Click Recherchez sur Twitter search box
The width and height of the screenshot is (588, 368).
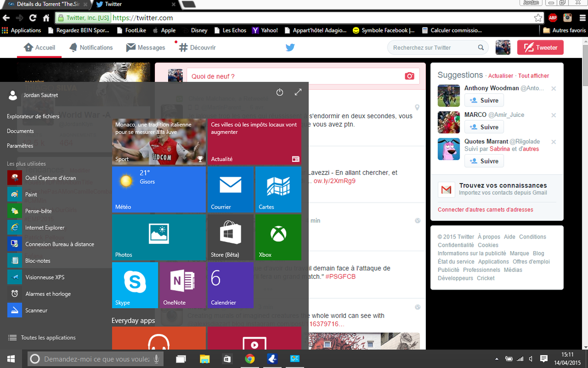(438, 48)
